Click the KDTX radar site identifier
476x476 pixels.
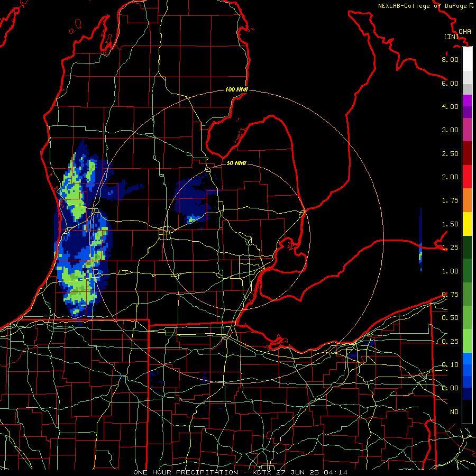point(262,472)
